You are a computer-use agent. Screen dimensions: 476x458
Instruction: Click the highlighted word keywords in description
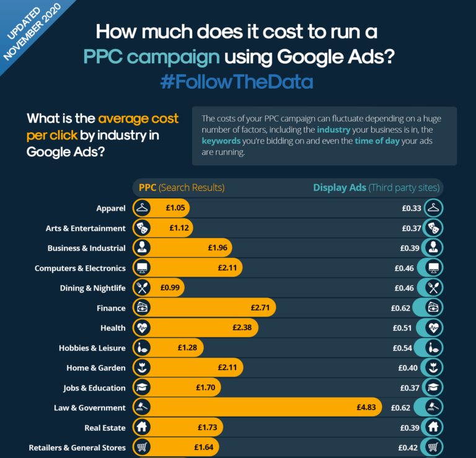coord(221,141)
